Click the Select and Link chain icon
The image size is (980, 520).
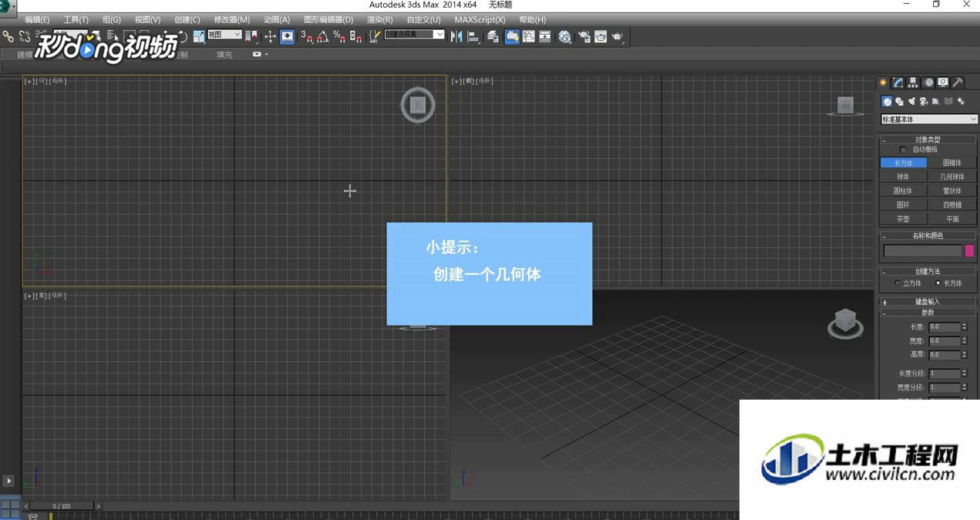pos(8,36)
